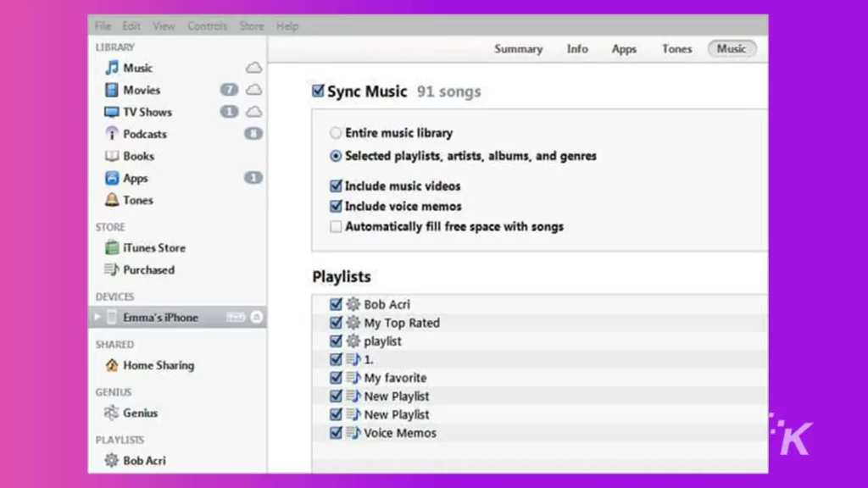Image resolution: width=868 pixels, height=488 pixels.
Task: Click the Podcasts count badge
Action: (x=253, y=134)
